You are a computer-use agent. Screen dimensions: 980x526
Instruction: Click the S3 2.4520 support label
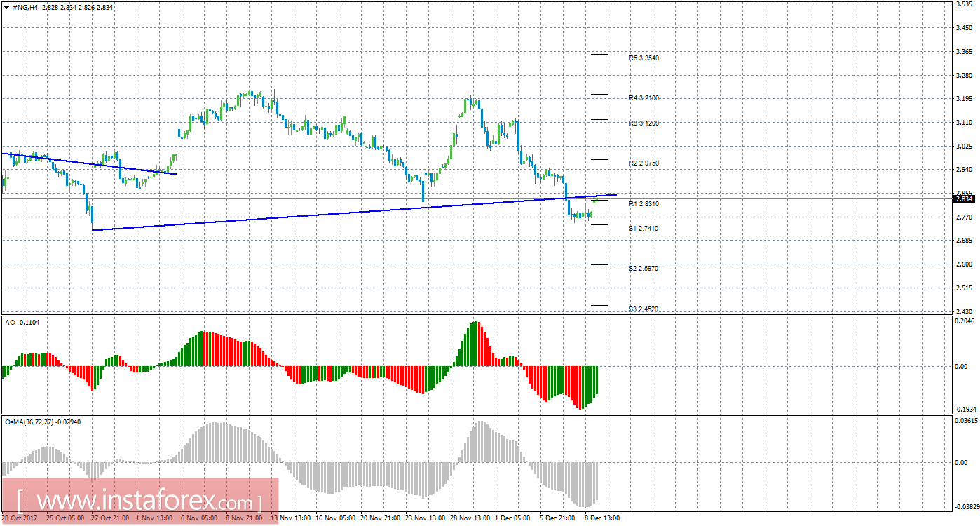point(644,309)
